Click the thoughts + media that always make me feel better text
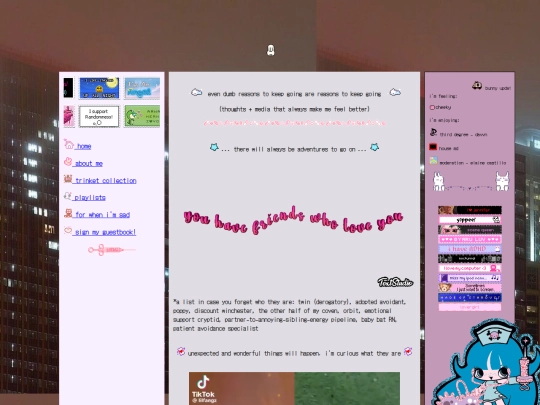Screen dimensions: 540x405 pyautogui.click(x=294, y=109)
